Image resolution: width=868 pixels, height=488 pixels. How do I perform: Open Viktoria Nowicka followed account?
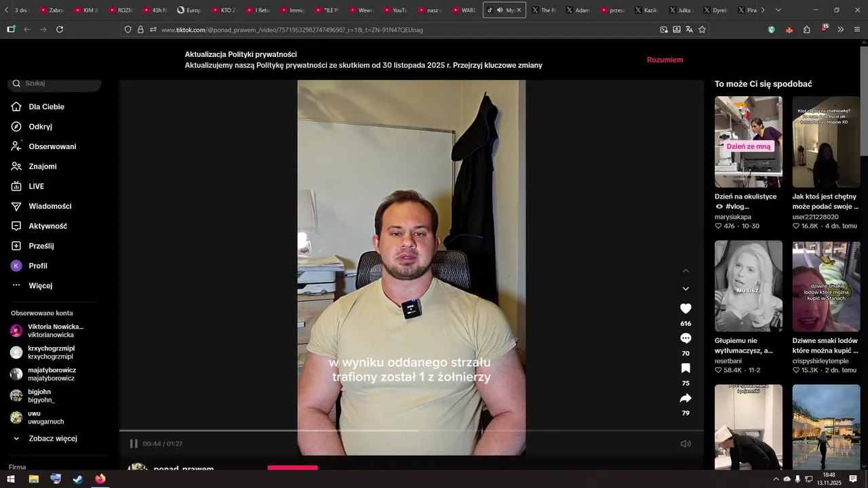pyautogui.click(x=47, y=331)
